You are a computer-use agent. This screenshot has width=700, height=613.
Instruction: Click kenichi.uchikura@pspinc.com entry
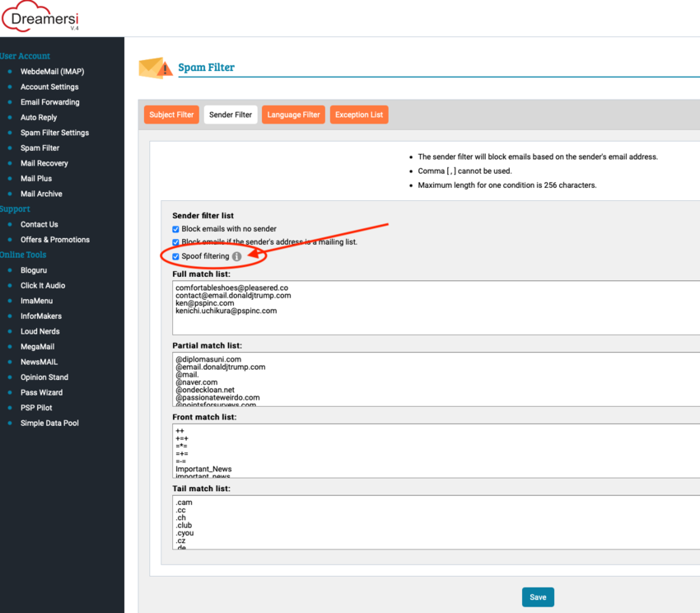226,311
